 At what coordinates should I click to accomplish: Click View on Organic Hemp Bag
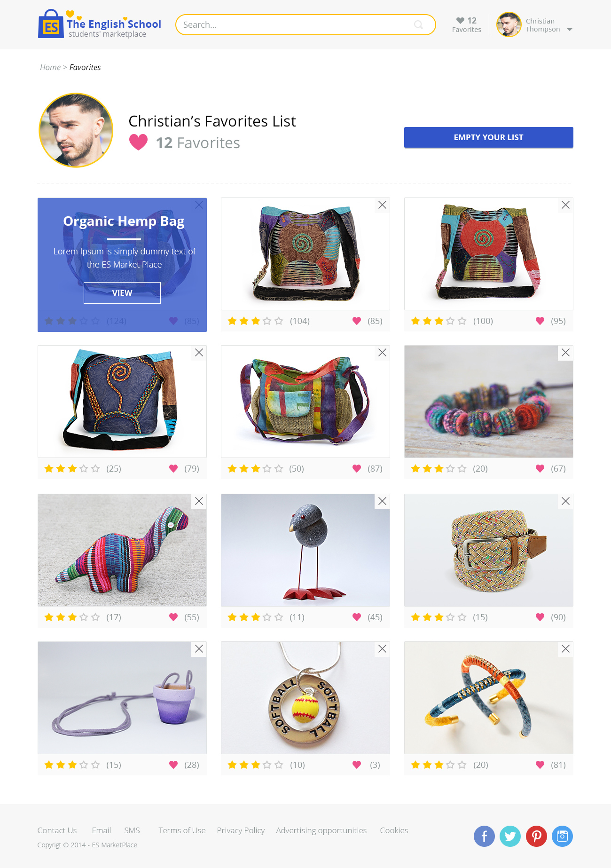coord(122,293)
